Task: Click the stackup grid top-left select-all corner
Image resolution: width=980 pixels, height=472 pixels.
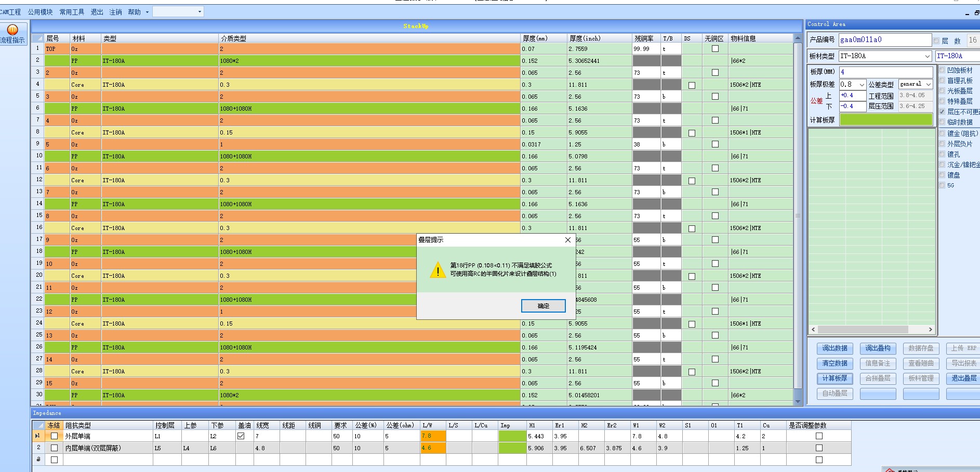Action: 37,38
